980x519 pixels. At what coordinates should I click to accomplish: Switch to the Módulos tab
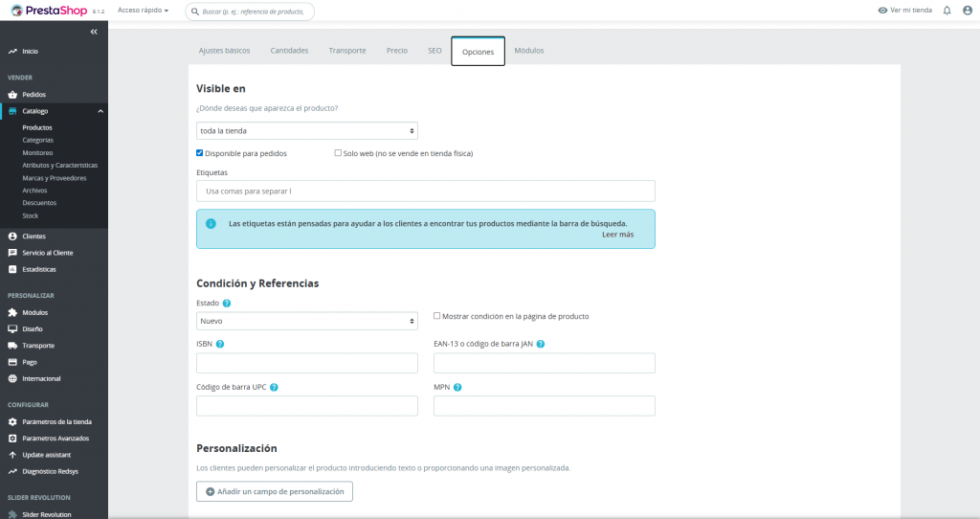point(529,51)
